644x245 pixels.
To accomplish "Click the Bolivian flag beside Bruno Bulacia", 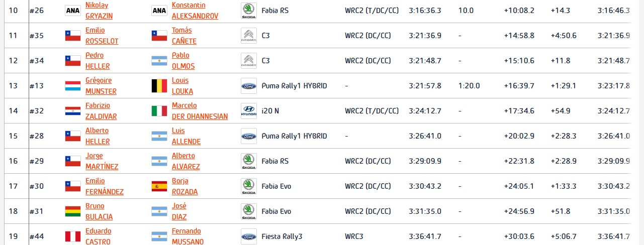I will tap(73, 211).
